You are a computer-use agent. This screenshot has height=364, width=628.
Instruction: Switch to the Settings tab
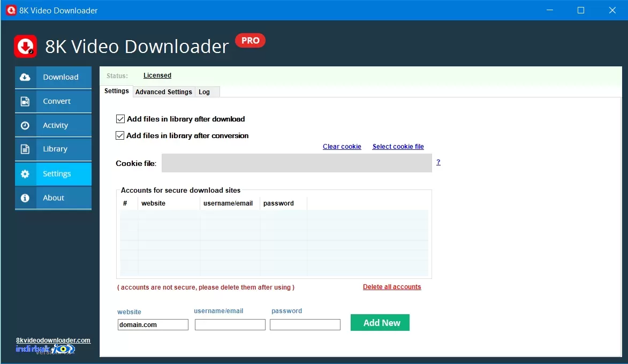117,91
